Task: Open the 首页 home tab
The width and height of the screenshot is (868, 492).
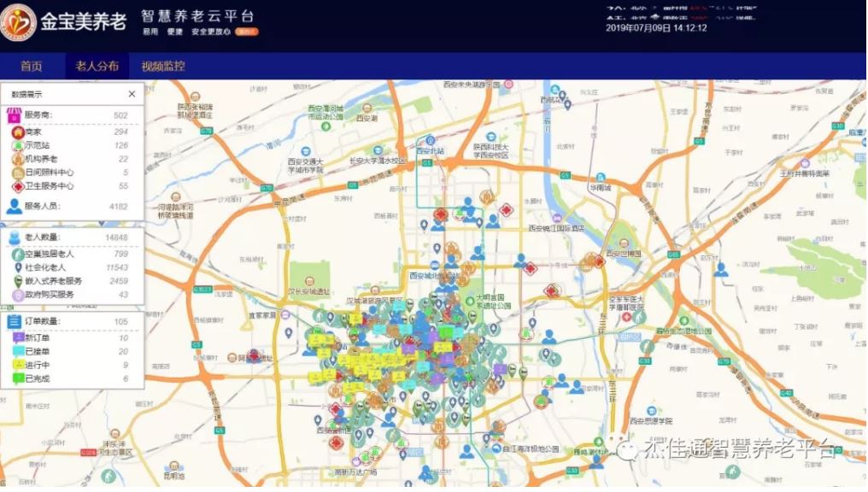Action: click(x=32, y=67)
